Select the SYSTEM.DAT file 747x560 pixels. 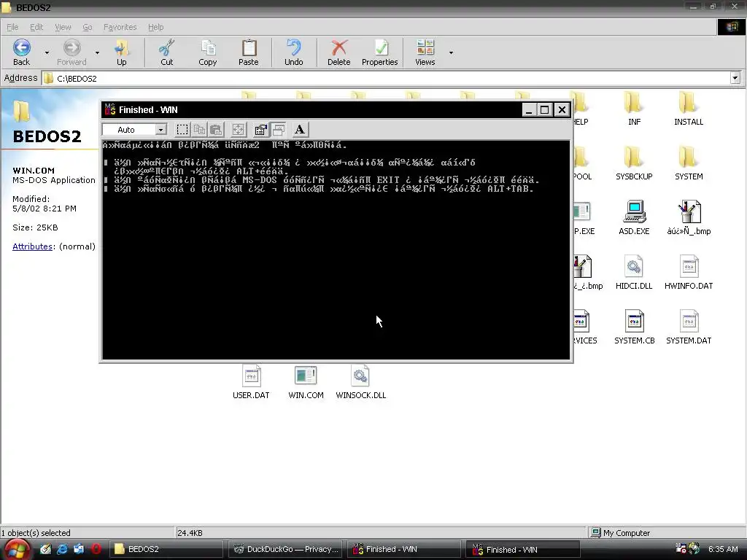689,327
